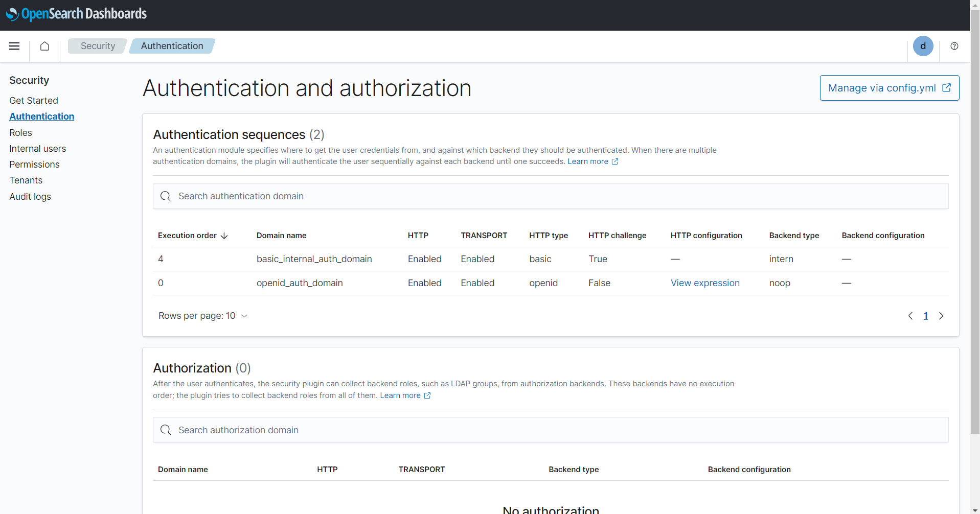Open View expression for openid_auth_domain

pyautogui.click(x=705, y=283)
